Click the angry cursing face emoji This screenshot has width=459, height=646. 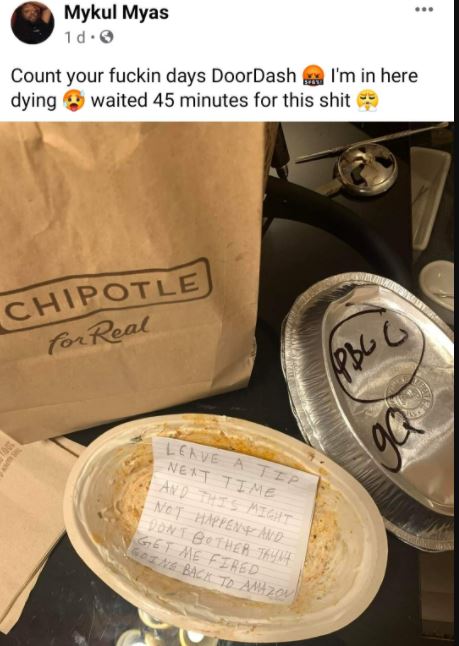click(313, 75)
